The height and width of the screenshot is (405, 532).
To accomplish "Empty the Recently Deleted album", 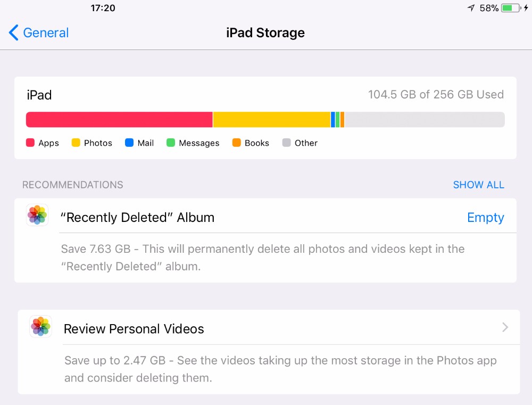I will (486, 218).
